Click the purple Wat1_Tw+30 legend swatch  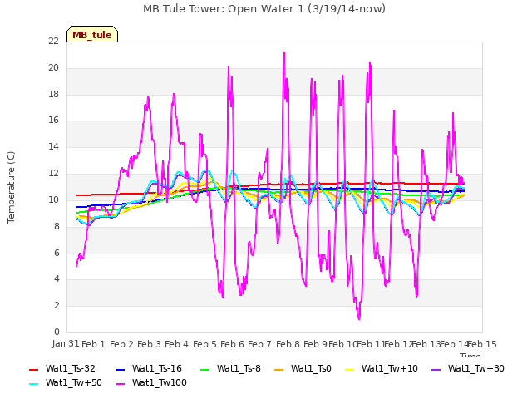[436, 369]
